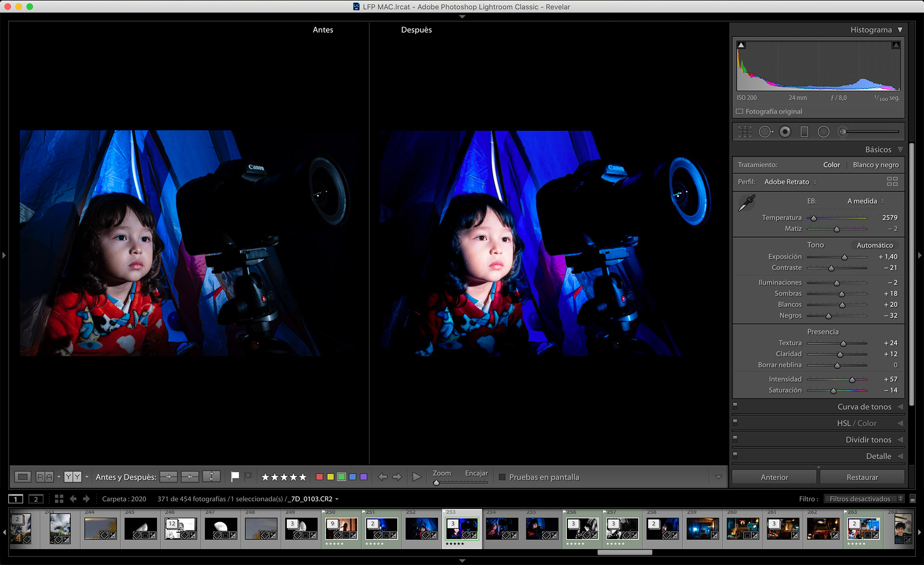Collapse the Básicos panel
Viewport: 924px width, 565px height.
[x=900, y=150]
